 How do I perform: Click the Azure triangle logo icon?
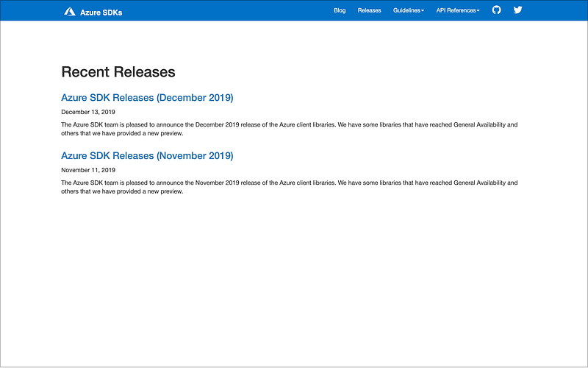69,12
